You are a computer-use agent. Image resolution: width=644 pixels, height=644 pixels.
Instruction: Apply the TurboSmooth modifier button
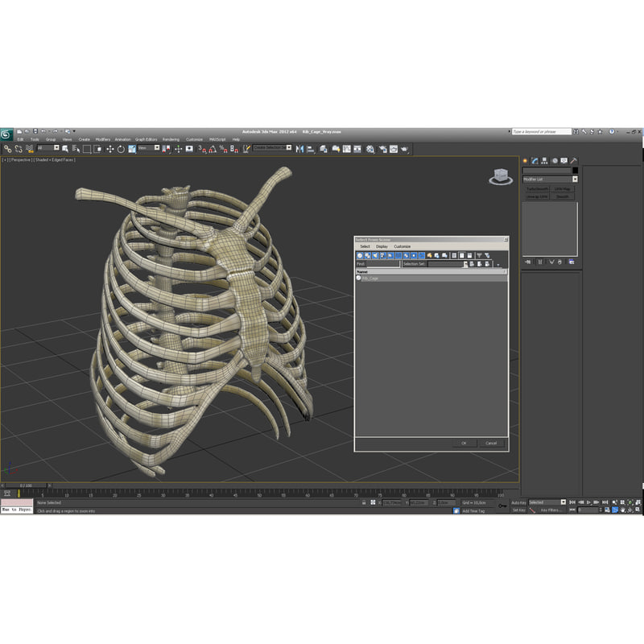click(x=538, y=188)
